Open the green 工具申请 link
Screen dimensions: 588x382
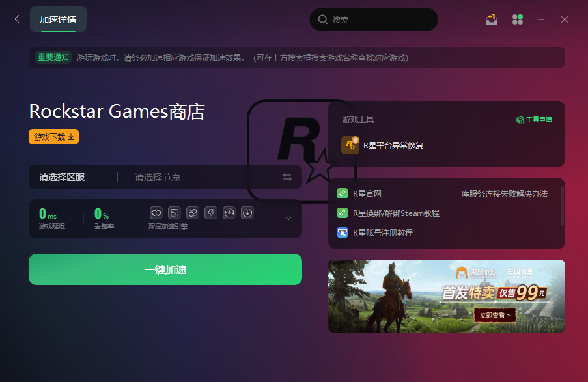click(534, 120)
